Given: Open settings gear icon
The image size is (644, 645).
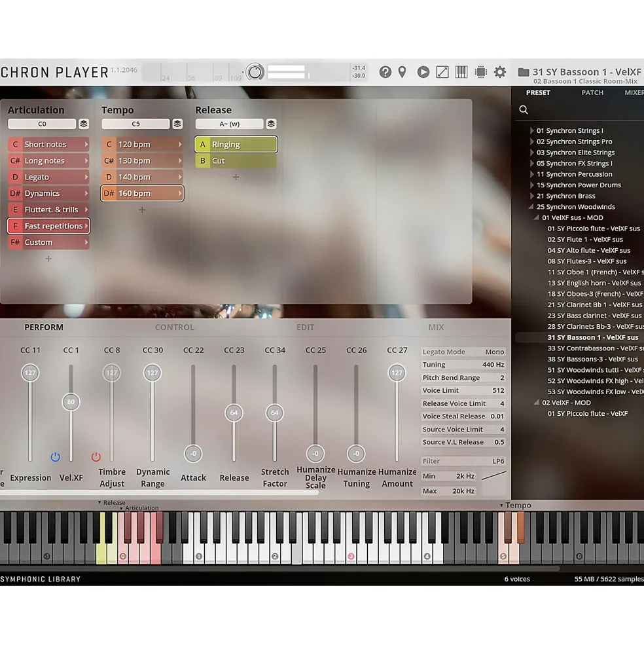Looking at the screenshot, I should pyautogui.click(x=499, y=72).
